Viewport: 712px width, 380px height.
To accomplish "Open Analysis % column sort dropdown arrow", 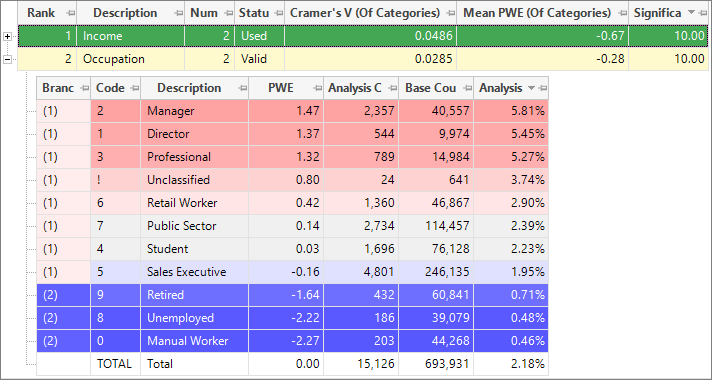I will coord(531,88).
